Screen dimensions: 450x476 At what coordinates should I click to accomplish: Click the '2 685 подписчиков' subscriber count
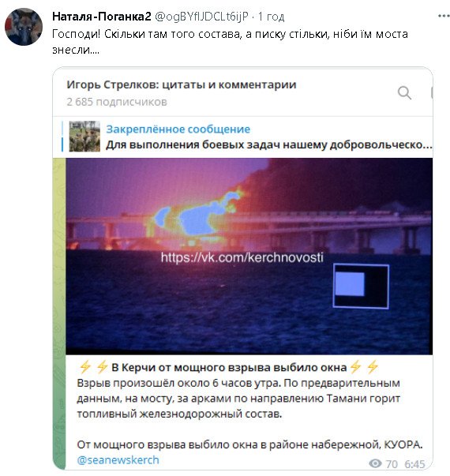[117, 102]
